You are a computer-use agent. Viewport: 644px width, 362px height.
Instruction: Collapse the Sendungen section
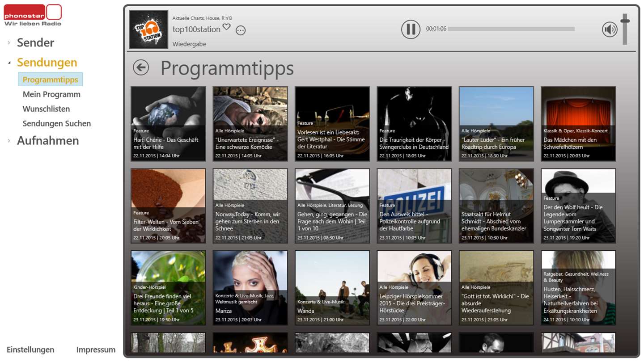point(9,63)
